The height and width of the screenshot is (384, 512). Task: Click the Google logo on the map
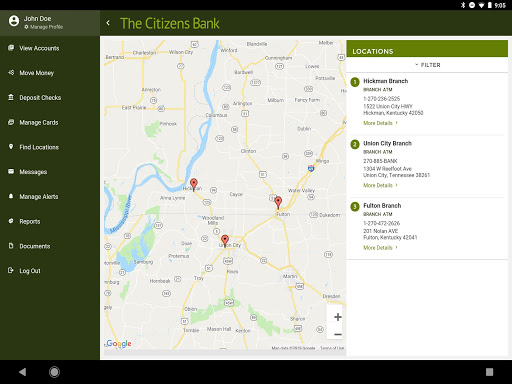pos(119,344)
